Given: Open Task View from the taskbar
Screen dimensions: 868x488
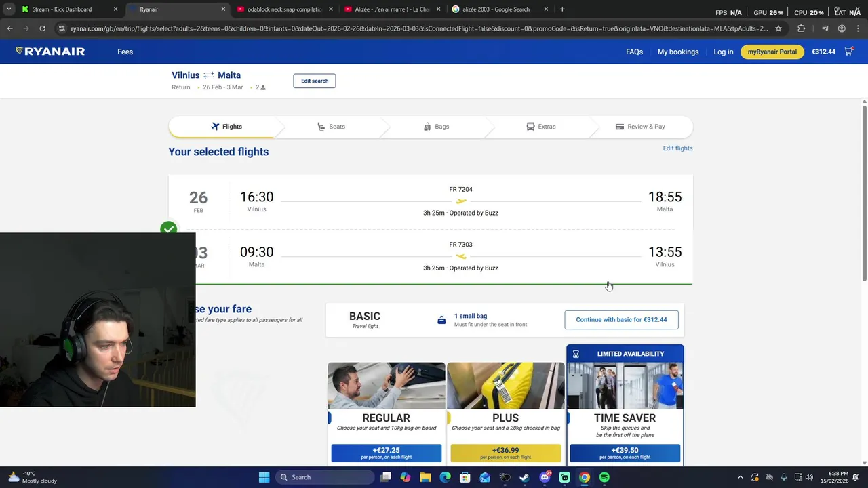Looking at the screenshot, I should point(385,477).
